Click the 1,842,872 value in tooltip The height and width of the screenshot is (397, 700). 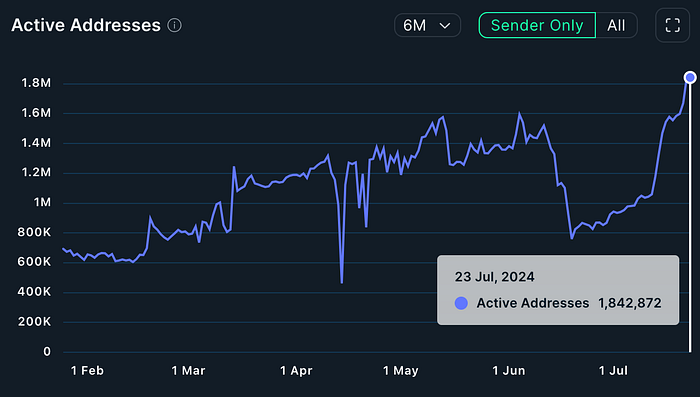pyautogui.click(x=629, y=303)
